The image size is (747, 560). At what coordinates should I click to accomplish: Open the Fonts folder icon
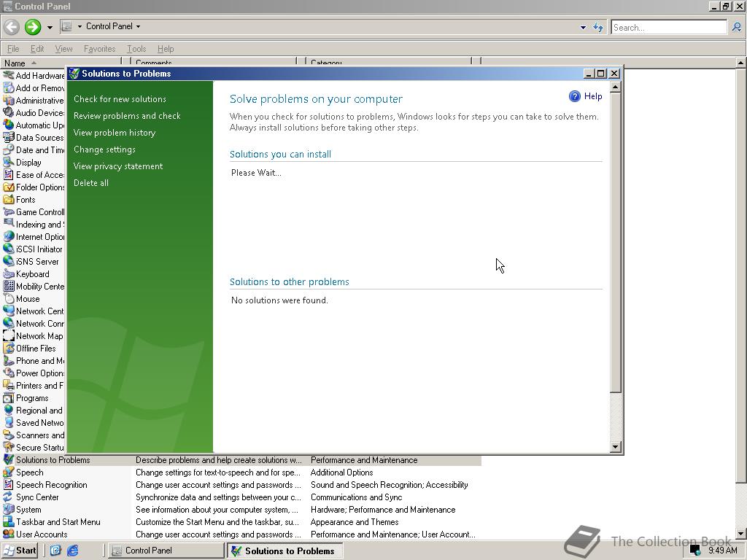(x=9, y=199)
